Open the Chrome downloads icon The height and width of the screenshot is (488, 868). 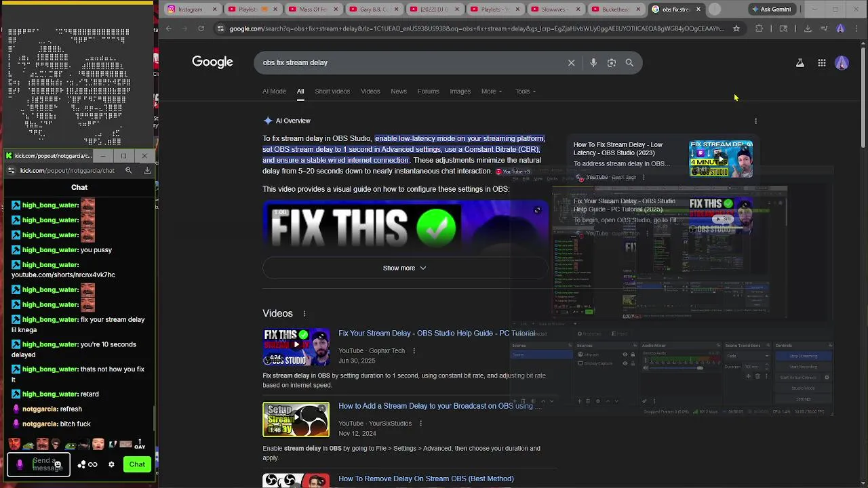pyautogui.click(x=808, y=28)
